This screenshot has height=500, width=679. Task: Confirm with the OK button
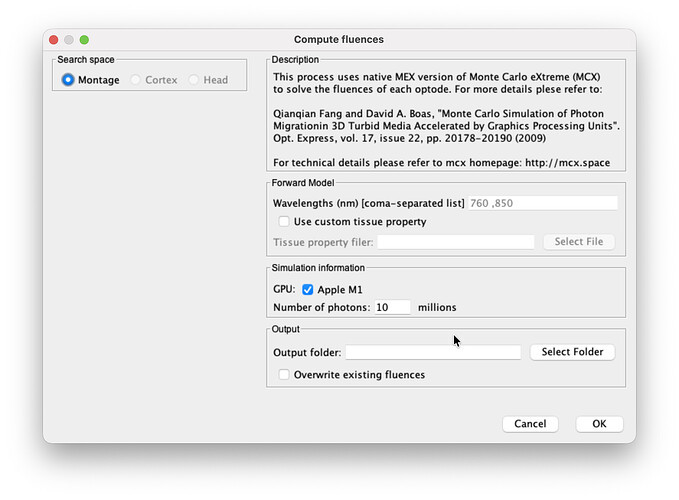599,424
